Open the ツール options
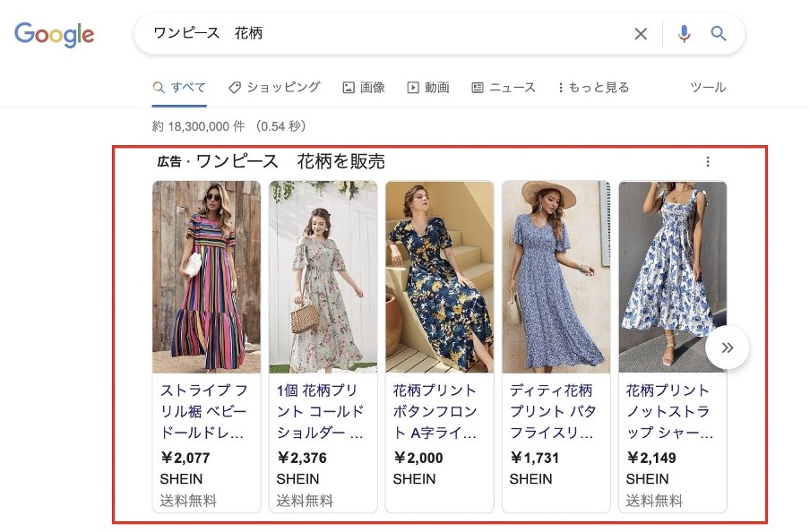810x532 pixels. pyautogui.click(x=708, y=87)
